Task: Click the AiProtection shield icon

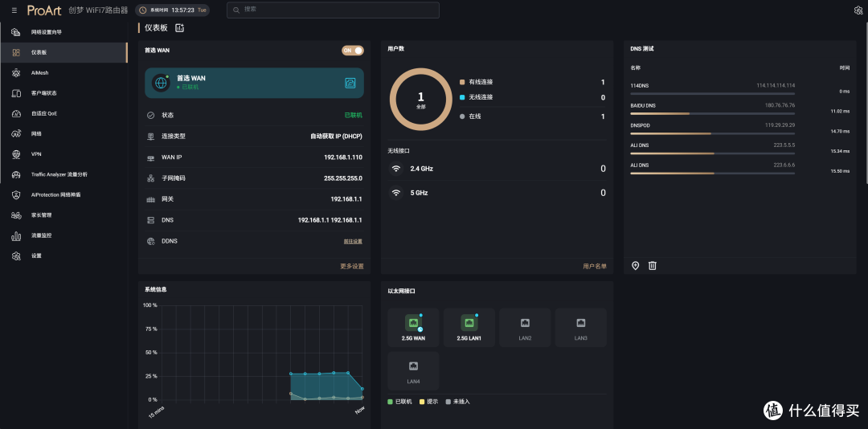Action: coord(16,195)
